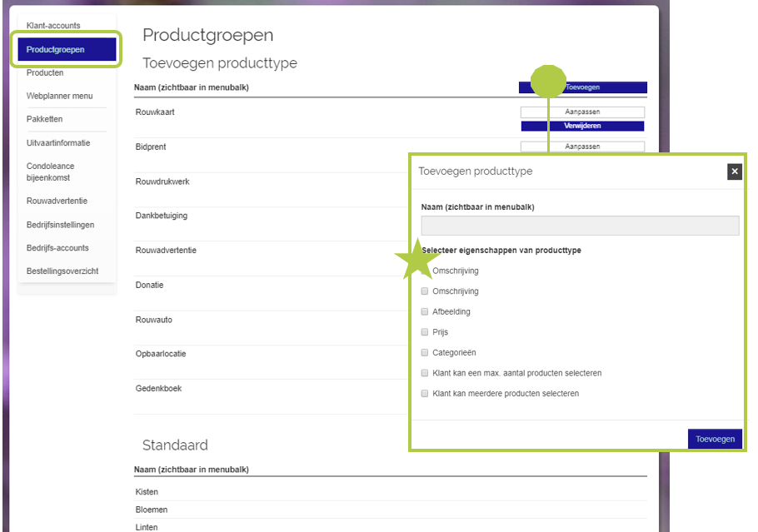This screenshot has width=758, height=532.
Task: Enable 'Klant kan meerdere producten selecteren' checkbox
Action: click(x=425, y=394)
